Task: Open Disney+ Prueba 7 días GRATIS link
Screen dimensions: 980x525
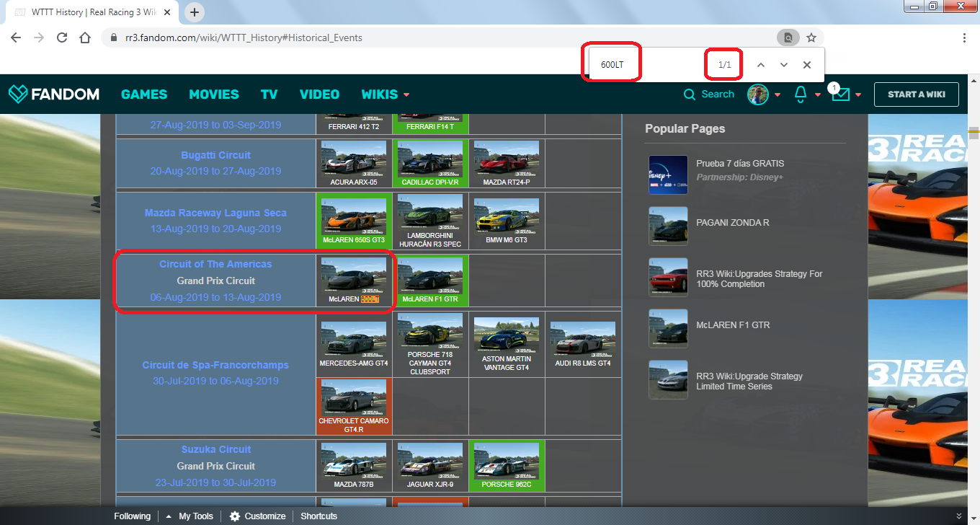Action: click(x=740, y=164)
